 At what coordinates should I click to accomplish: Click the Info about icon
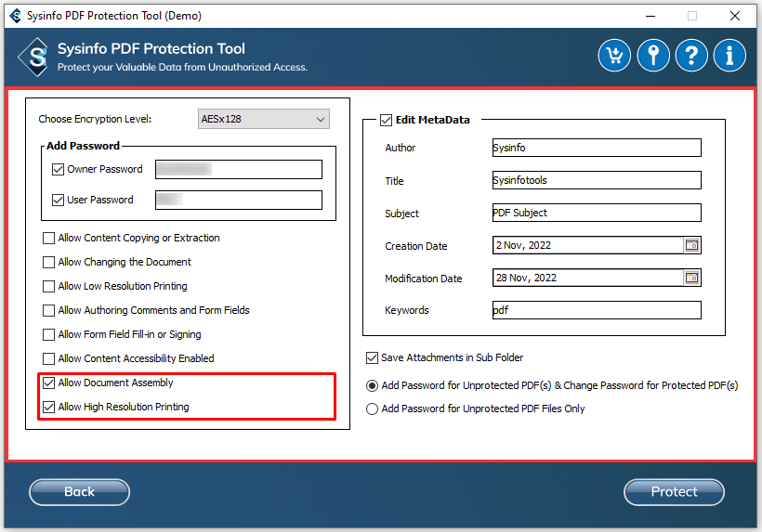(729, 56)
